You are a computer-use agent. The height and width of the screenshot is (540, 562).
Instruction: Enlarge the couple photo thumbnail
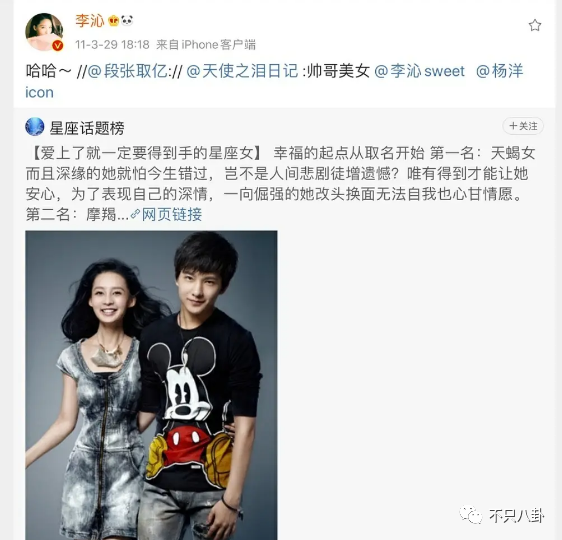point(151,385)
